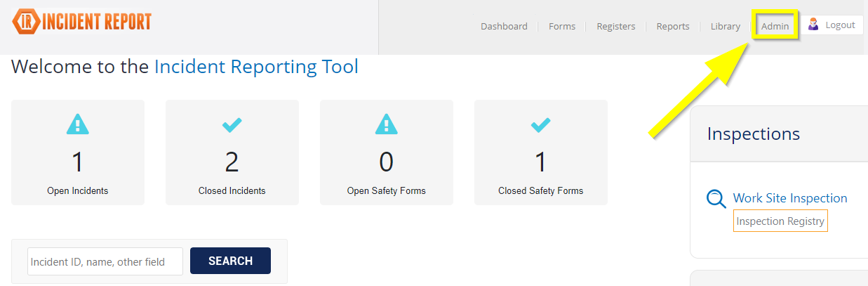The width and height of the screenshot is (868, 286).
Task: Click the checkmark icon above Closed Safety Forms
Action: point(540,125)
